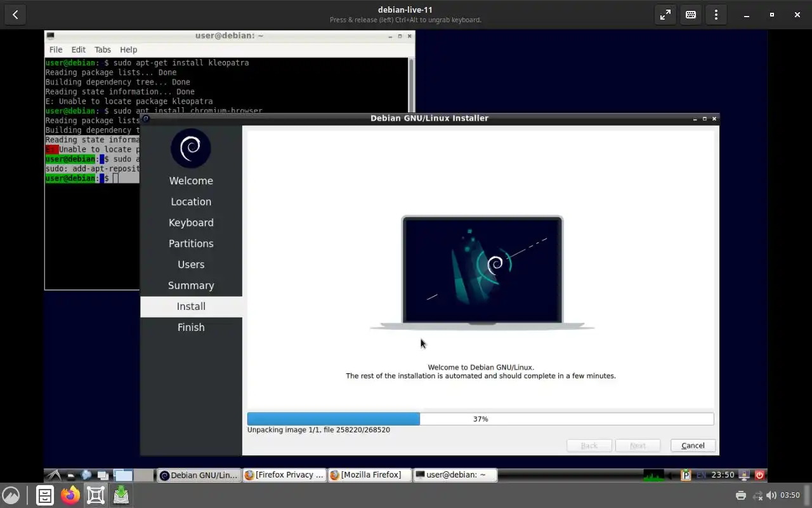Viewport: 812px width, 508px height.
Task: Select the Install step in installer sidebar
Action: click(x=191, y=307)
